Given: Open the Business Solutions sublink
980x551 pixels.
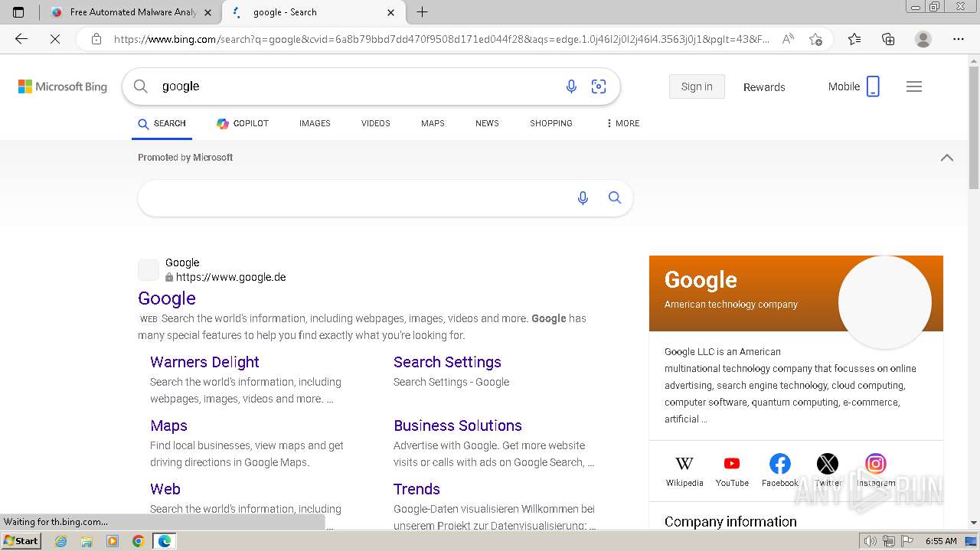Looking at the screenshot, I should tap(458, 425).
